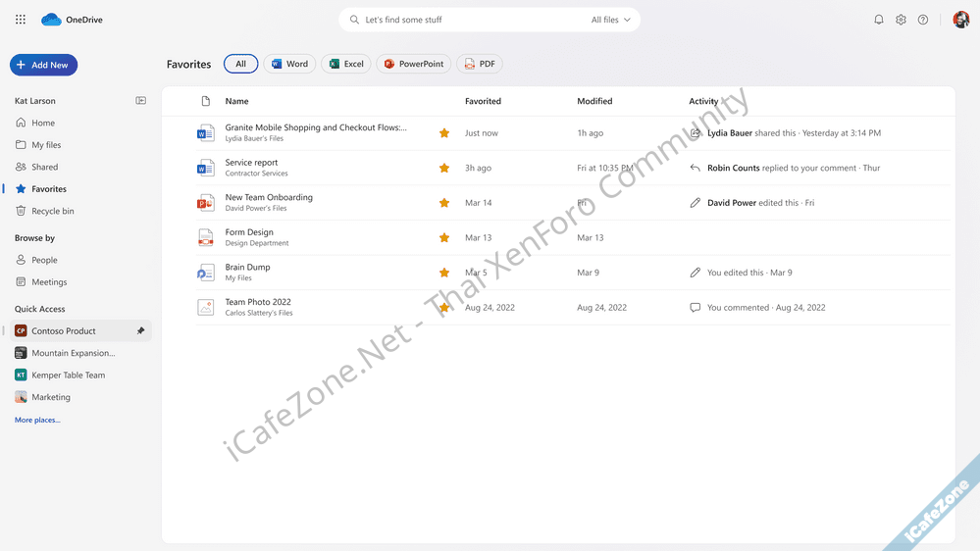The width and height of the screenshot is (980, 551).
Task: Click the pin icon on Contoso Product
Action: 140,331
